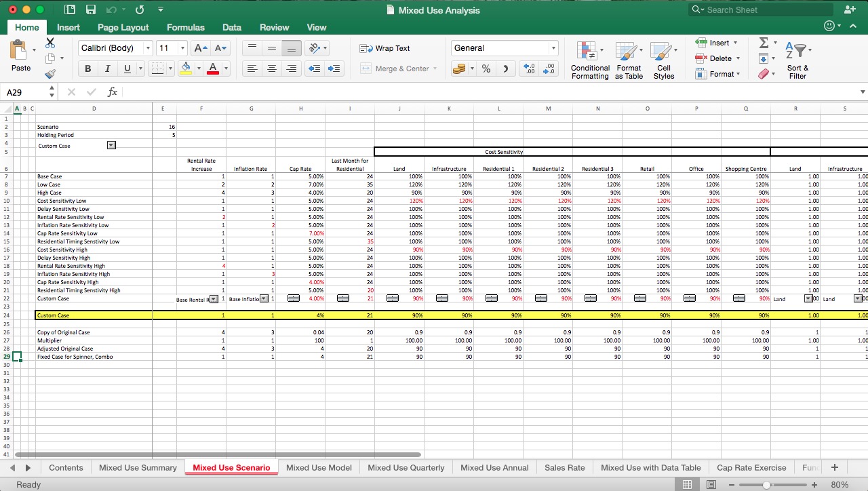This screenshot has width=868, height=491.
Task: Click the AutoSum sigma icon
Action: [x=764, y=43]
